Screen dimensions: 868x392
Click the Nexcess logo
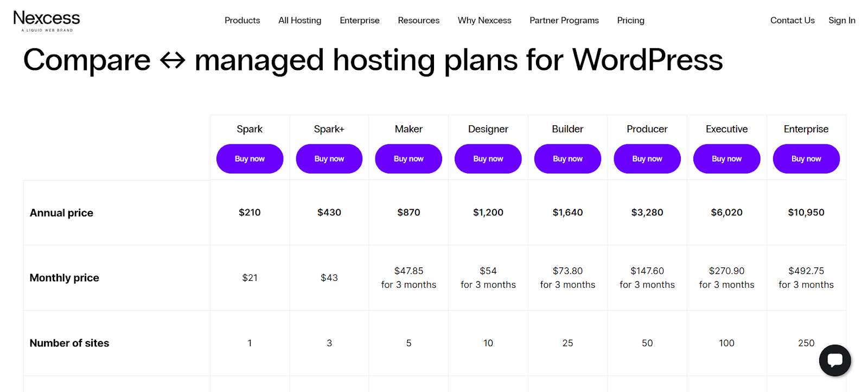tap(47, 21)
